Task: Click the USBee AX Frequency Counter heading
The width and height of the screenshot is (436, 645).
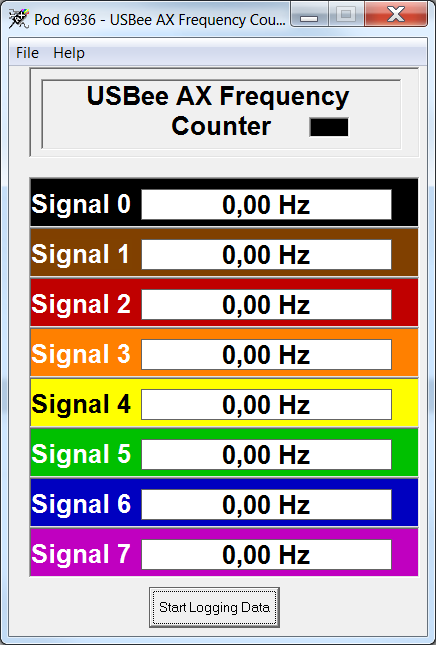Action: point(218,111)
